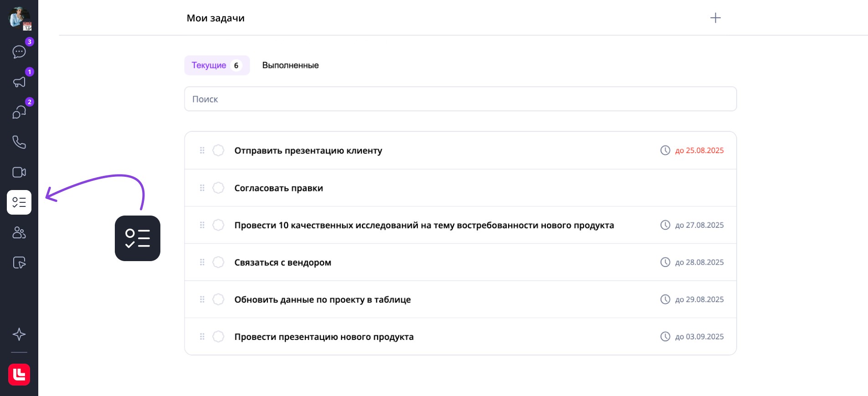Open the phone calls section

(19, 142)
